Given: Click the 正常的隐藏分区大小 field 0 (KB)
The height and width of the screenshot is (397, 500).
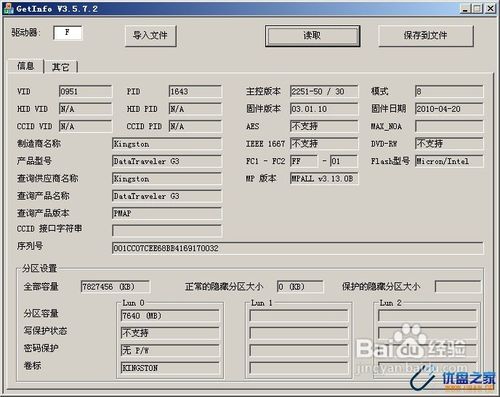Looking at the screenshot, I should click(300, 287).
